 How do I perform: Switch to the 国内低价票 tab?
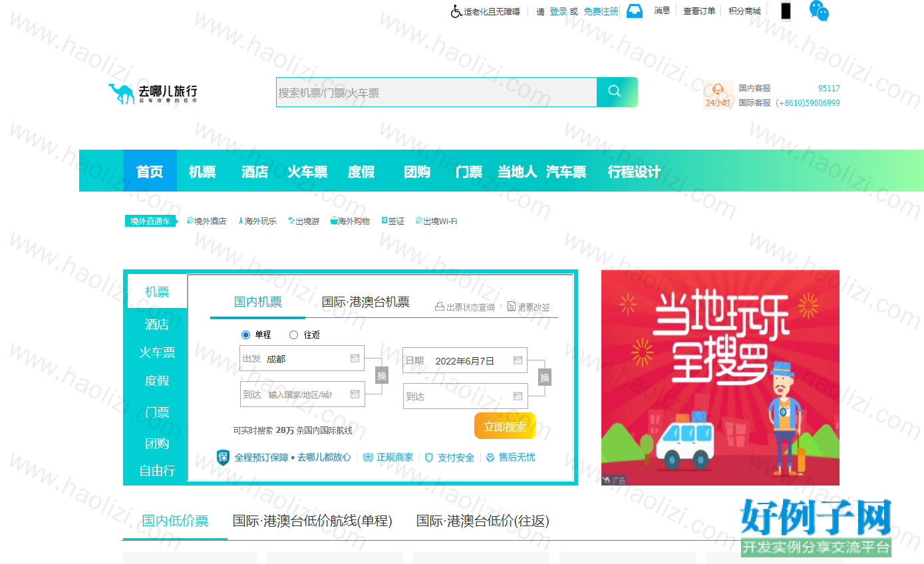[x=175, y=521]
